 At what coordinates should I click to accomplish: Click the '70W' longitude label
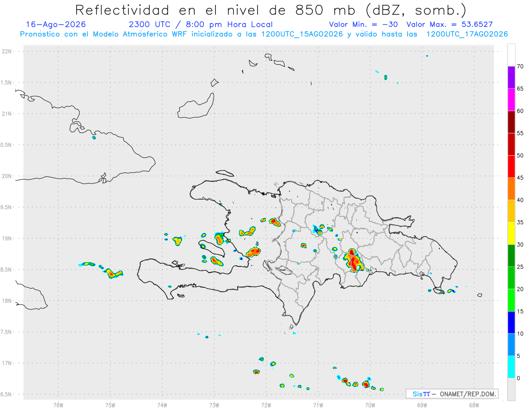coord(370,405)
